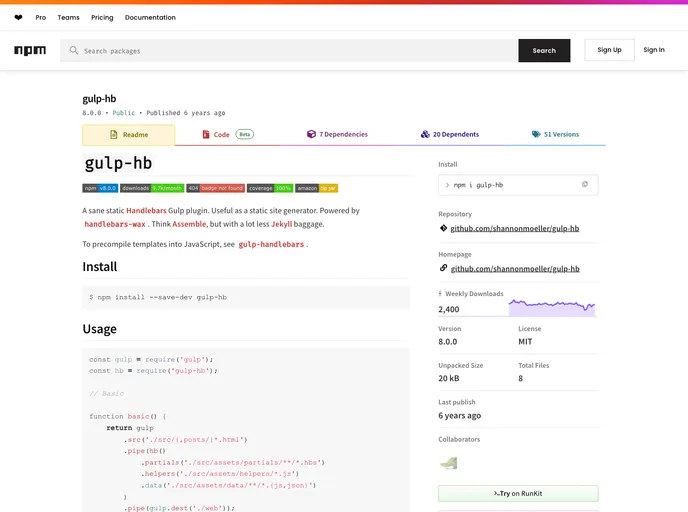Click the amazon tip jar badge
Screen dimensions: 688x512
coord(316,188)
